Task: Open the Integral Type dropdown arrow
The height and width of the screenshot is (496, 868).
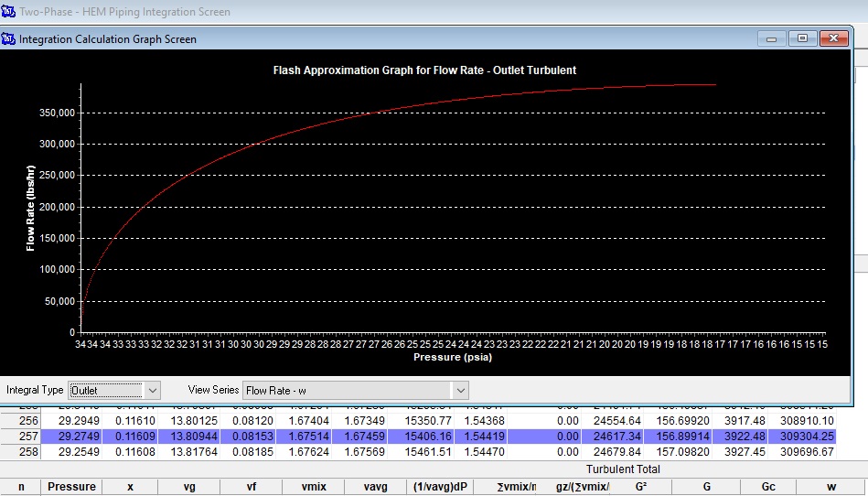Action: tap(153, 390)
